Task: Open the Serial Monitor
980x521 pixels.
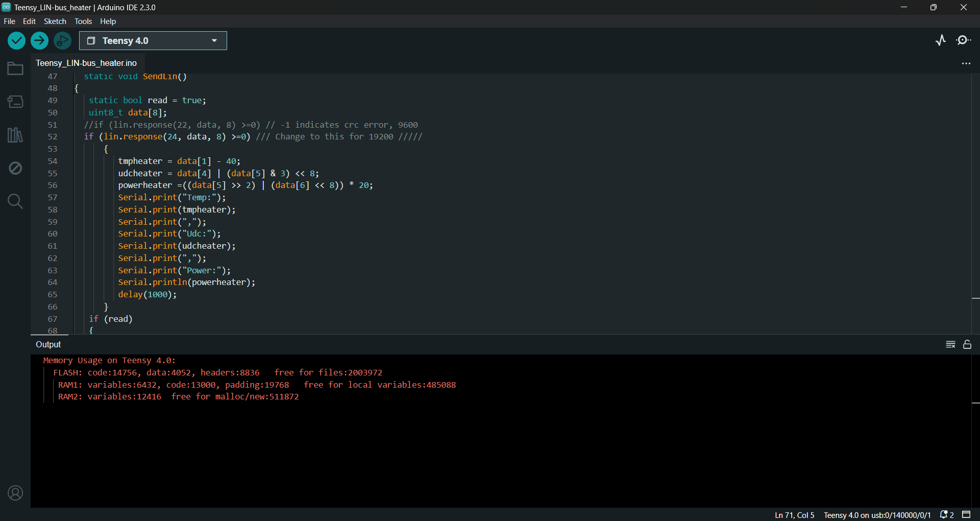Action: (964, 40)
